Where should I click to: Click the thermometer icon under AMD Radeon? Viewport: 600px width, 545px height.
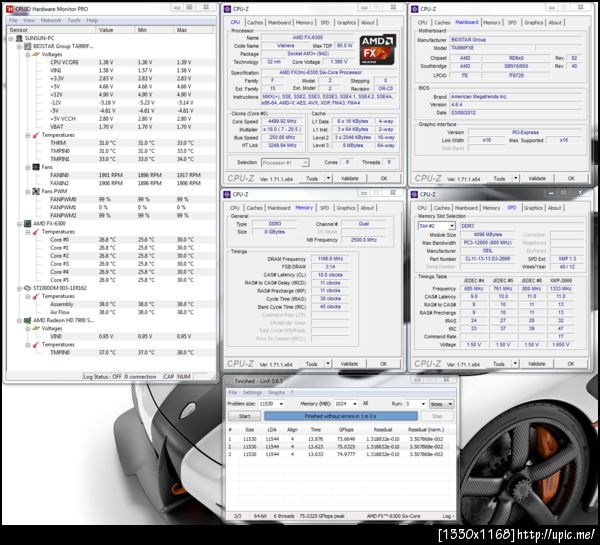36,345
